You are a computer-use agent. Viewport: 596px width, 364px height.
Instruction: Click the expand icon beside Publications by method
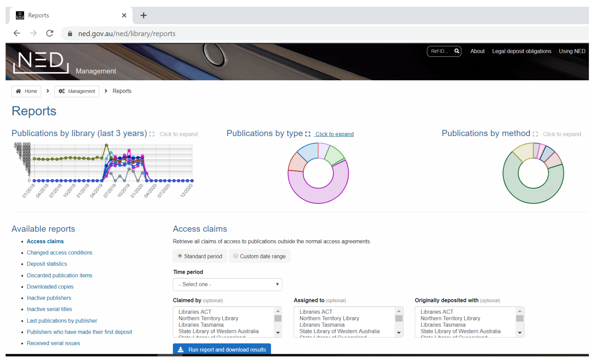coord(535,134)
